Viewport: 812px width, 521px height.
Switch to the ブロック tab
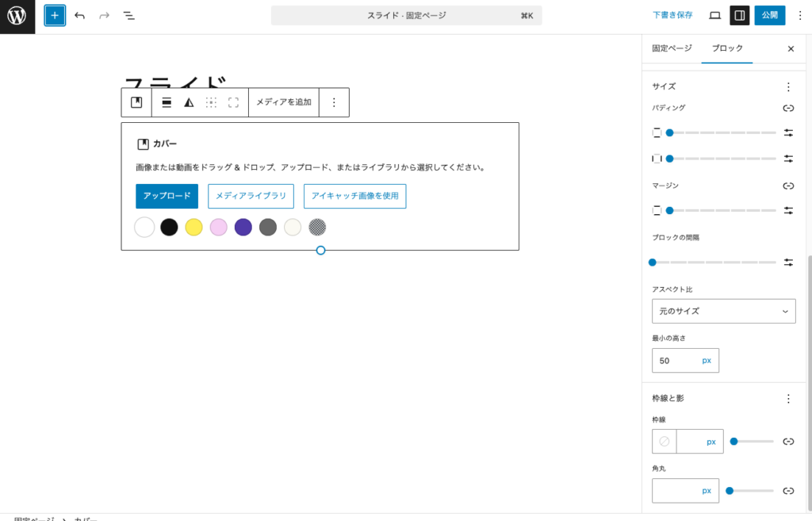click(x=727, y=48)
